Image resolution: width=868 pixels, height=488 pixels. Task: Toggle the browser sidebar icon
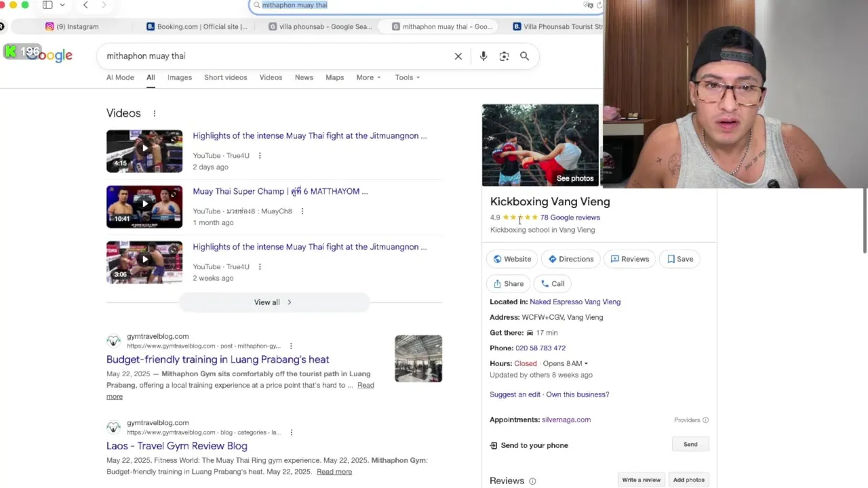(x=47, y=5)
